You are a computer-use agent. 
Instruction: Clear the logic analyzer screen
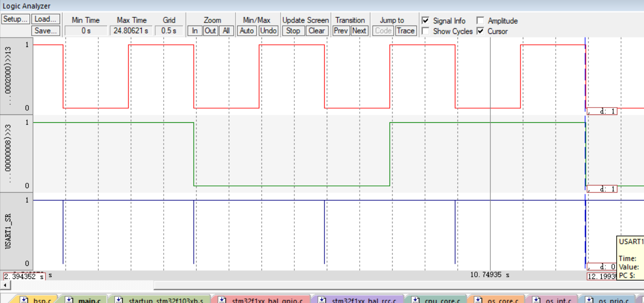[317, 31]
